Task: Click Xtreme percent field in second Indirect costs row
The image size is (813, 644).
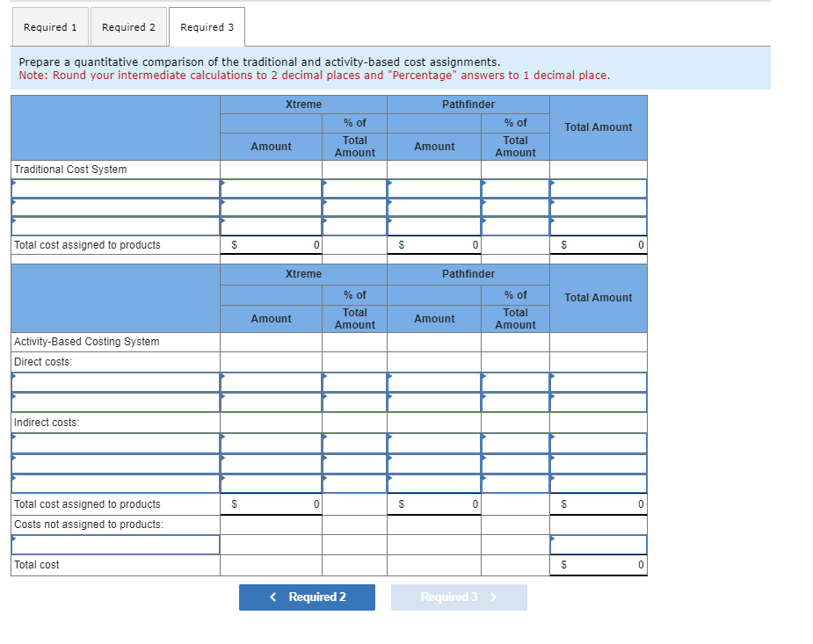Action: coord(355,464)
